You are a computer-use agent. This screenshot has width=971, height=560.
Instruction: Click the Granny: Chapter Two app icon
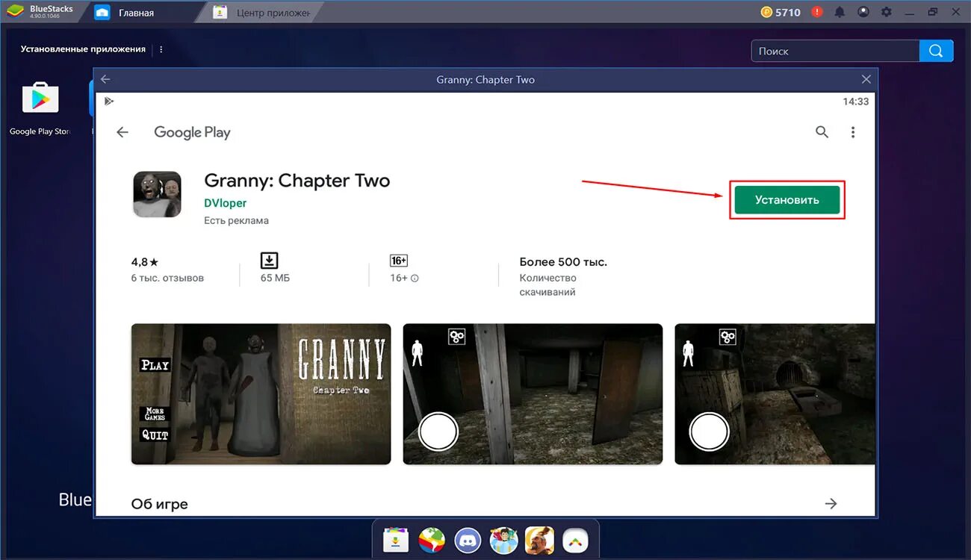[157, 194]
